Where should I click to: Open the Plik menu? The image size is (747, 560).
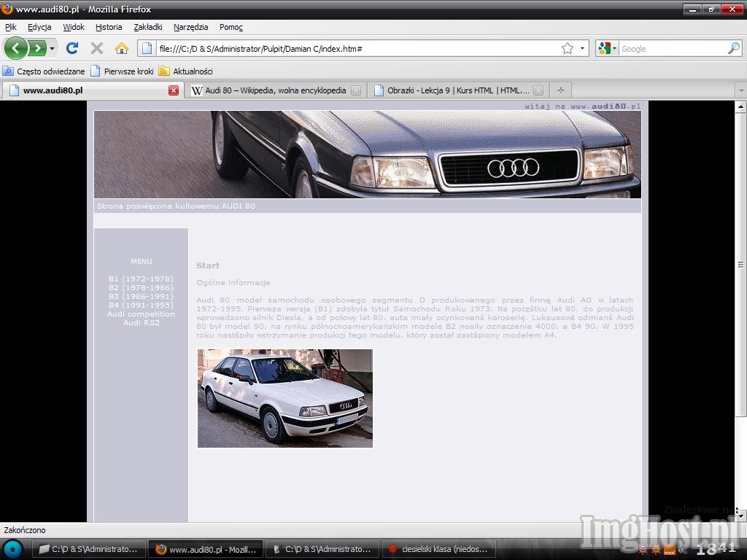tap(10, 27)
